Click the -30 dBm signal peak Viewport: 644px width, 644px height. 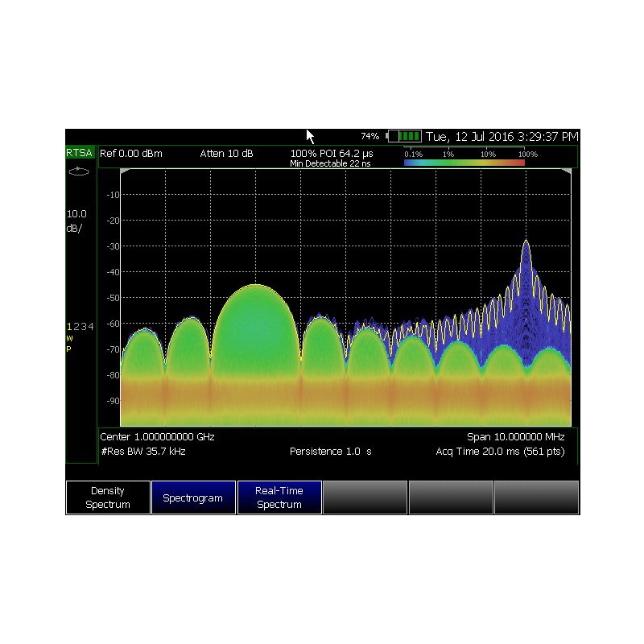[526, 242]
